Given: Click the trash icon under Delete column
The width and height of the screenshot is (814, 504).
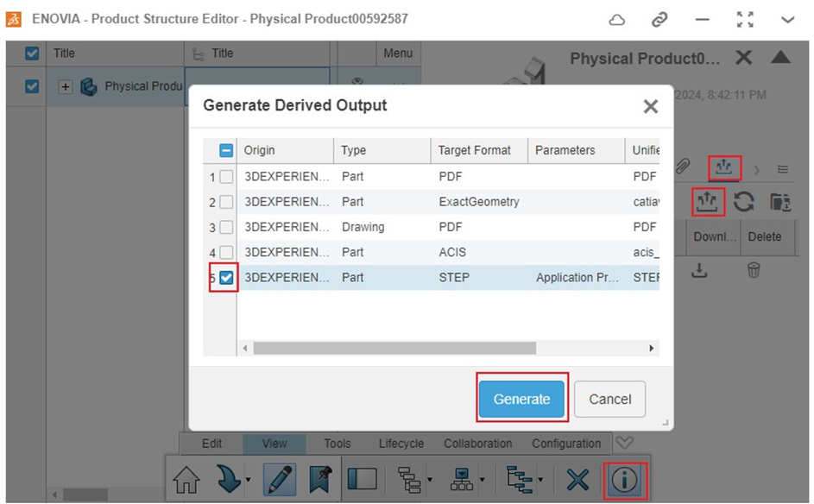Looking at the screenshot, I should coord(754,270).
